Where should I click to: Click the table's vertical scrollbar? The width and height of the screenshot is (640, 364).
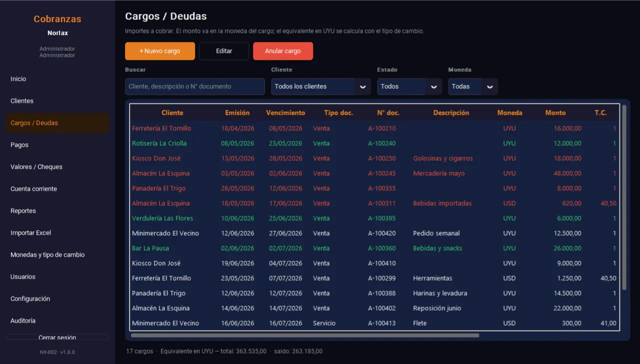click(x=624, y=197)
